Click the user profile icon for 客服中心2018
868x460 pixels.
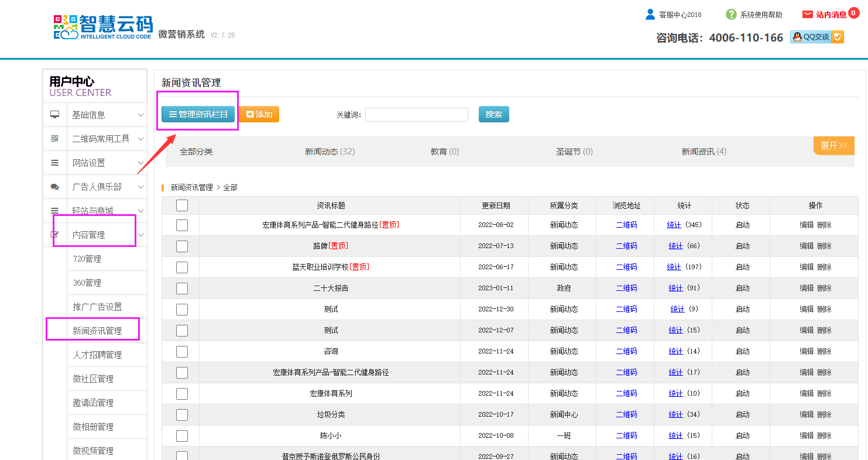[650, 15]
